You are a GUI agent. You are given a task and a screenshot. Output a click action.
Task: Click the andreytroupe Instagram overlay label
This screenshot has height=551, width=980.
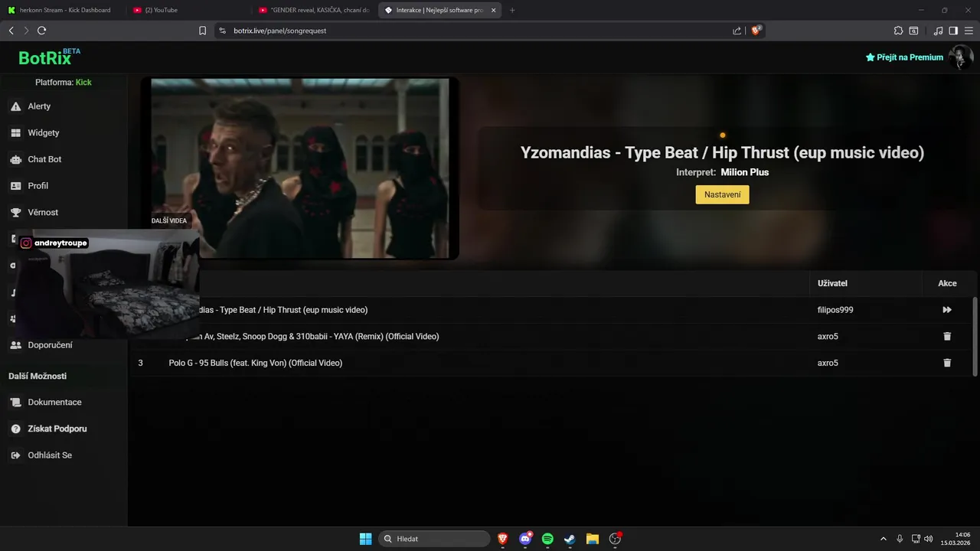click(54, 243)
